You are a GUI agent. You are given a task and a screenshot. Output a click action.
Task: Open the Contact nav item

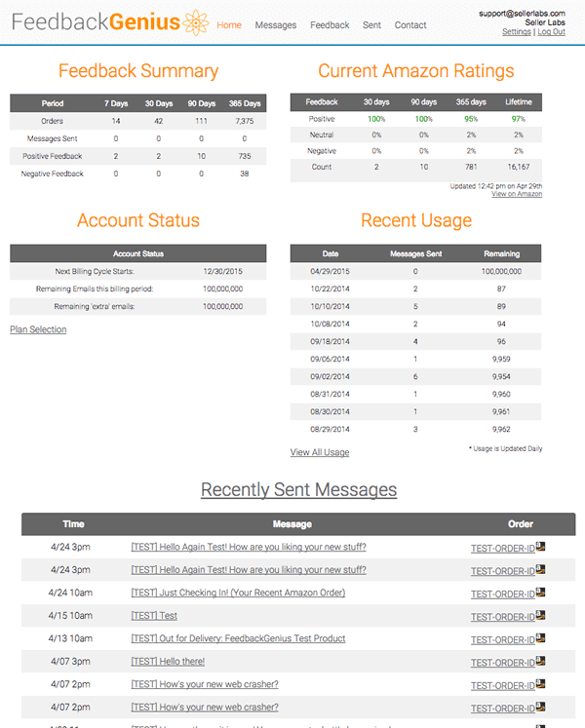(410, 25)
